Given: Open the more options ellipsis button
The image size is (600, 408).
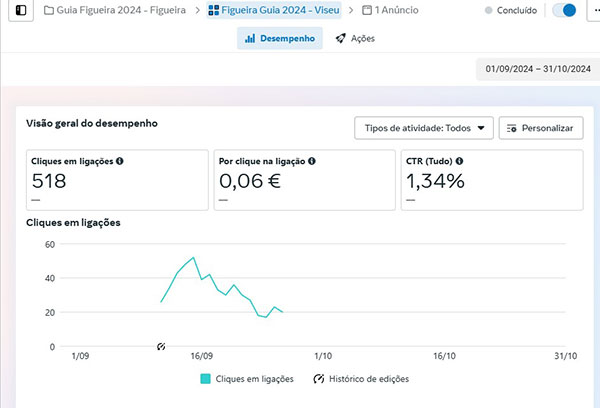Looking at the screenshot, I should [x=594, y=10].
